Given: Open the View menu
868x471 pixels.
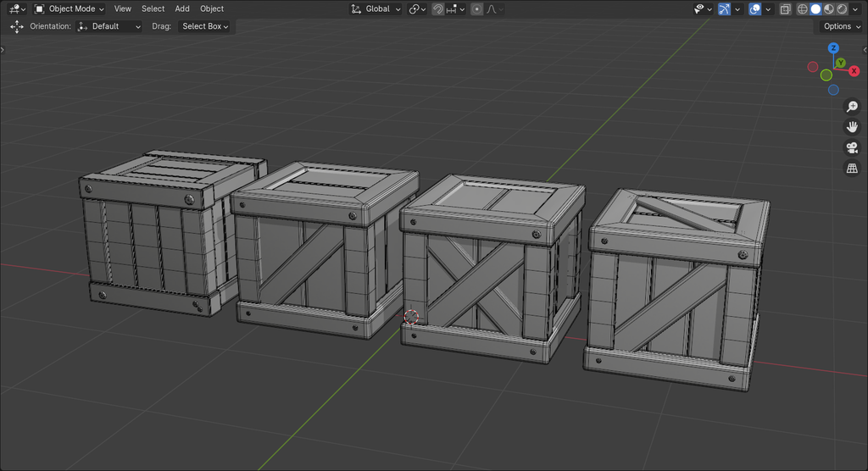Looking at the screenshot, I should click(x=122, y=8).
